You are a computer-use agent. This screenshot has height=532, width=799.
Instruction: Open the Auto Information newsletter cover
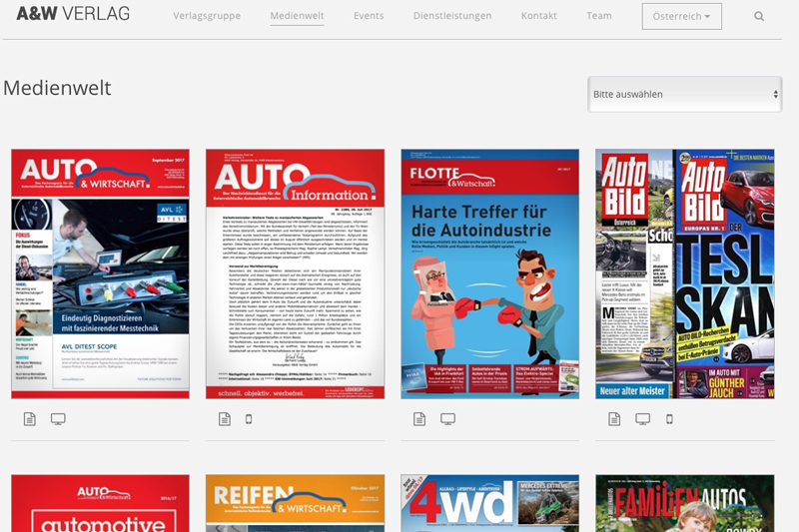click(295, 274)
